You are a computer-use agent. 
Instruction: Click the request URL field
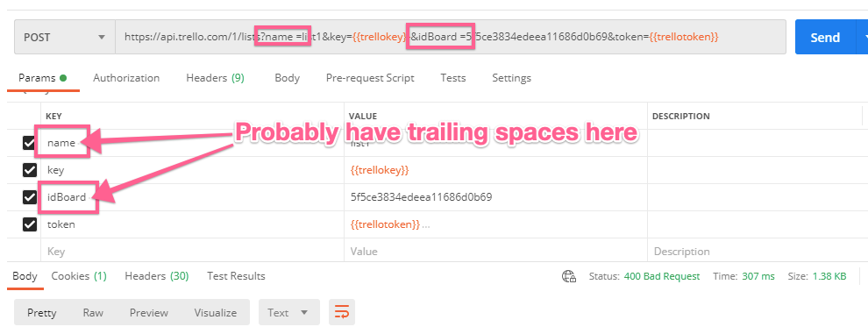coord(450,37)
